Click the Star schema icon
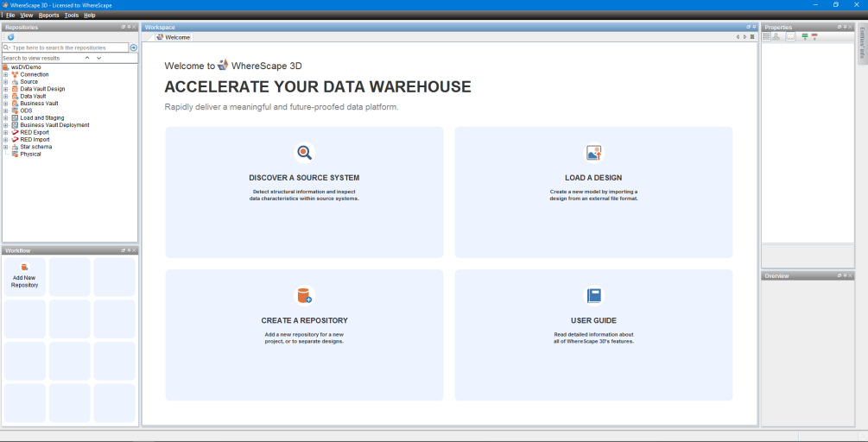This screenshot has width=868, height=442. 15,147
